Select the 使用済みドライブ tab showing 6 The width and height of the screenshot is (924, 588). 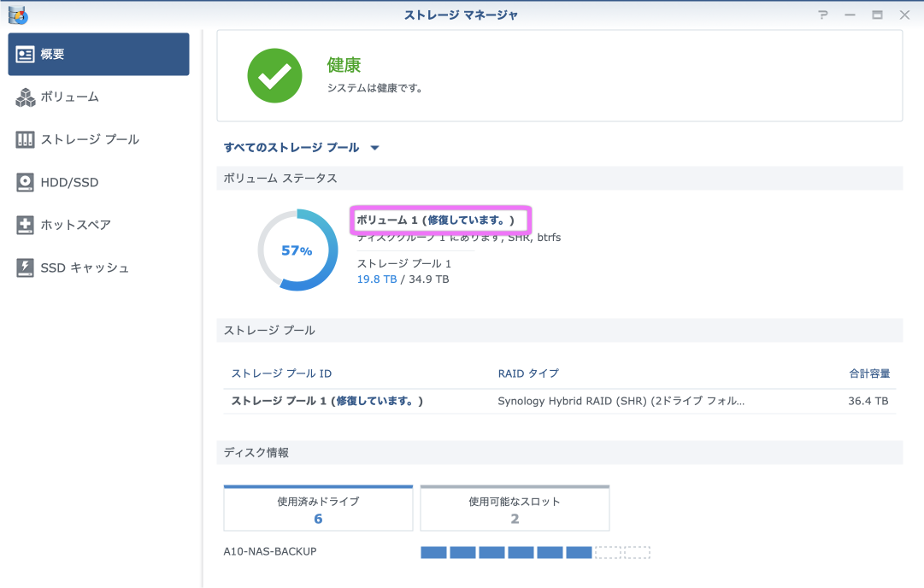click(318, 509)
